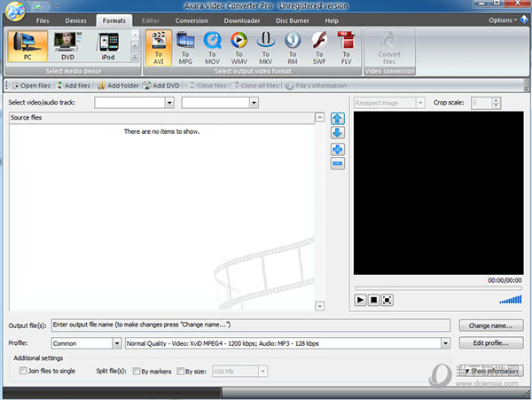
Task: Click Close all files in the toolbar
Action: point(256,85)
